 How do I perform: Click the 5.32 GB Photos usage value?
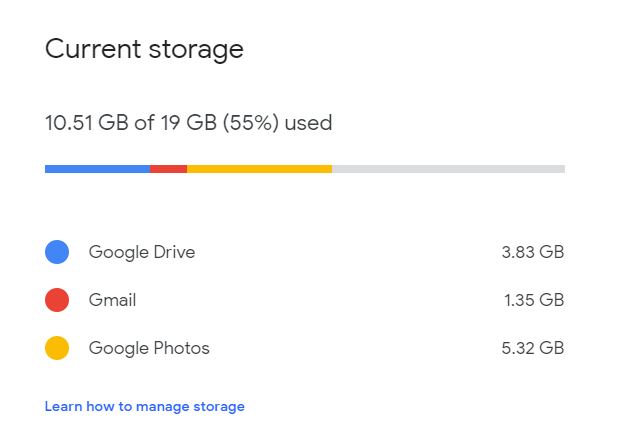(533, 348)
